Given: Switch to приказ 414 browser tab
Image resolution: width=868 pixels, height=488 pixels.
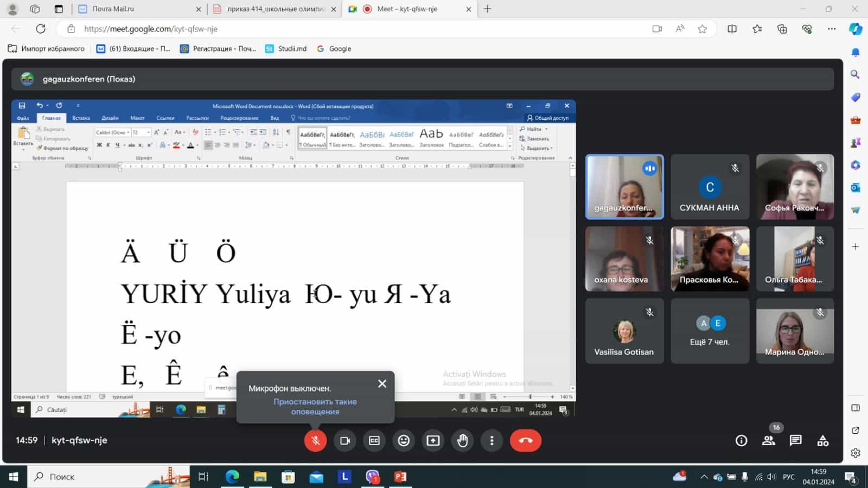Looking at the screenshot, I should click(274, 9).
